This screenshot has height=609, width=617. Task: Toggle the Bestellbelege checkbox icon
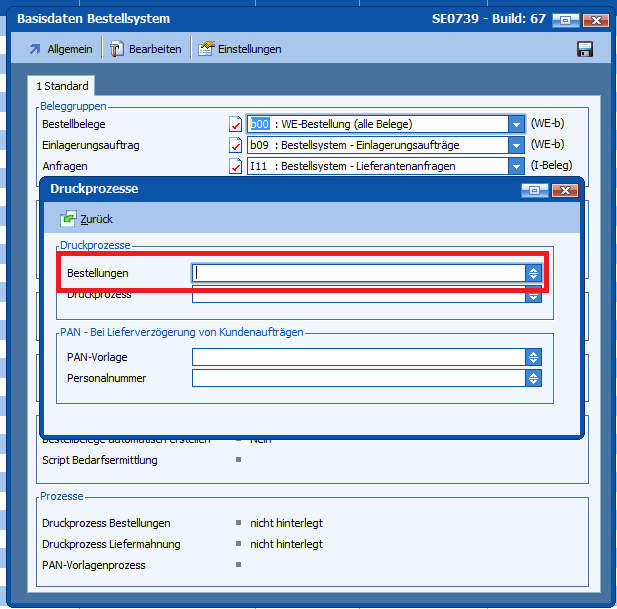236,125
